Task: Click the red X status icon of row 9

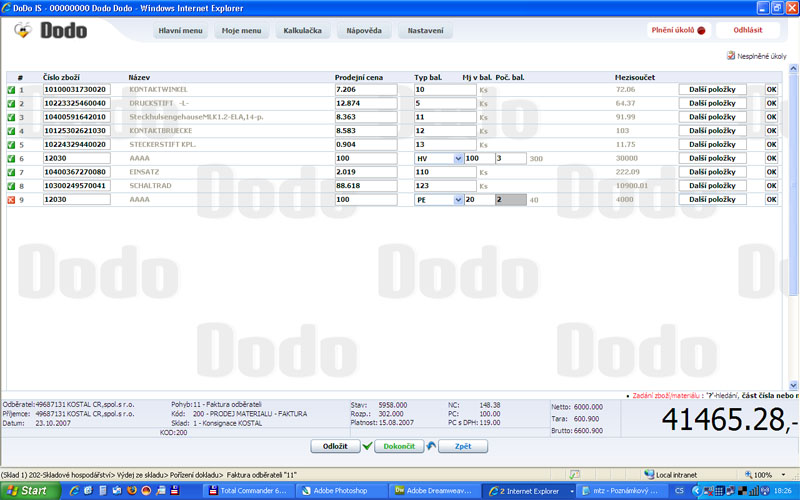Action: point(11,200)
